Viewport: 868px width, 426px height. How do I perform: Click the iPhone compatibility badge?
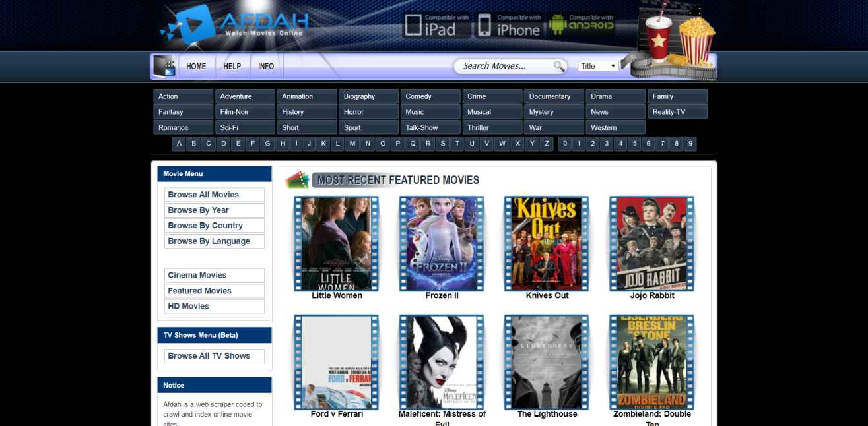point(509,25)
